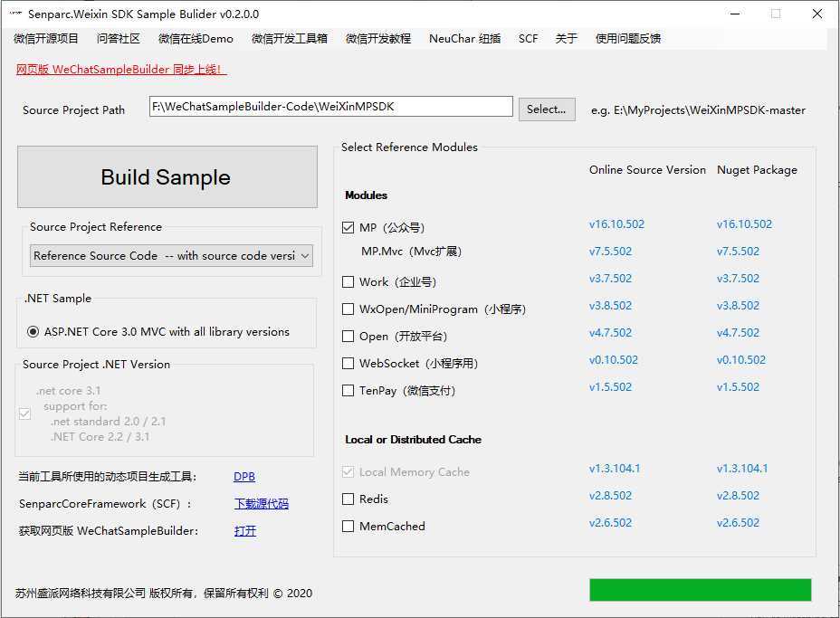Viewport: 840px width, 618px height.
Task: Toggle the .net core 3.1 checkbox
Action: (24, 414)
